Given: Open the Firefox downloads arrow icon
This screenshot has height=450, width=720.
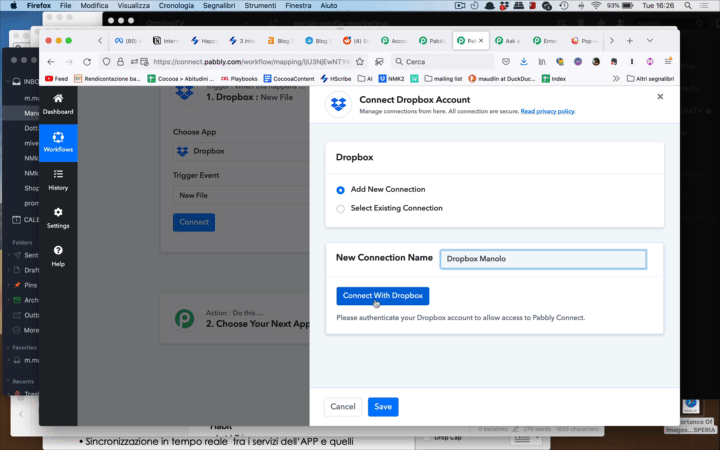Looking at the screenshot, I should point(524,62).
